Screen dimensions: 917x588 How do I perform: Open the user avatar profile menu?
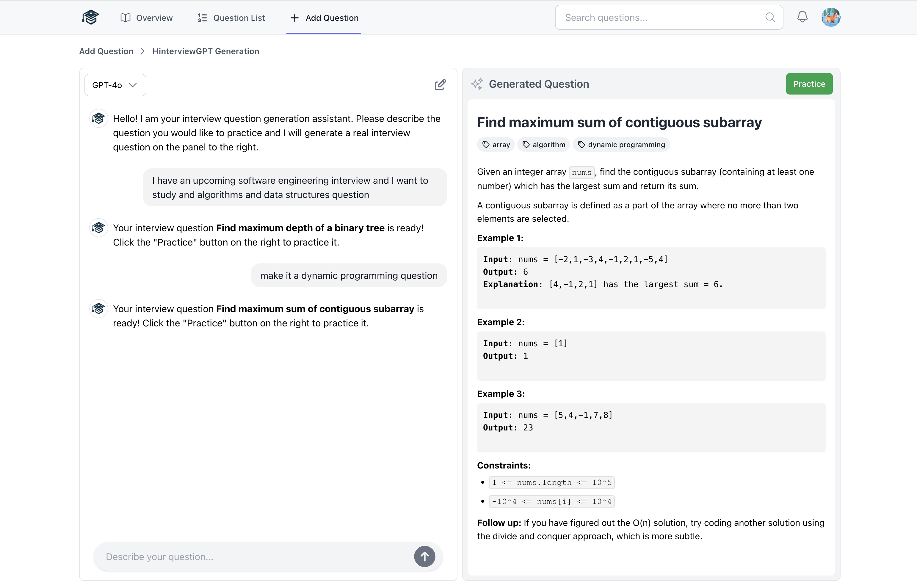pos(831,17)
